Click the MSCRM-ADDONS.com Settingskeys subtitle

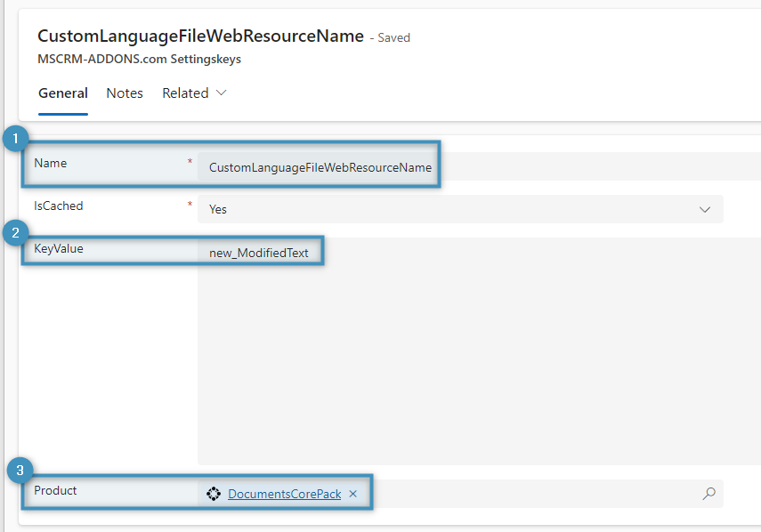pyautogui.click(x=139, y=60)
